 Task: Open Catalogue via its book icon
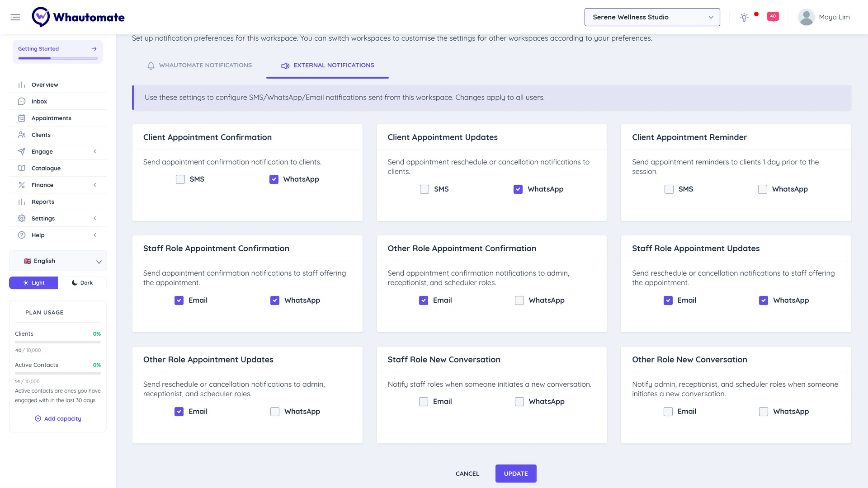click(22, 169)
